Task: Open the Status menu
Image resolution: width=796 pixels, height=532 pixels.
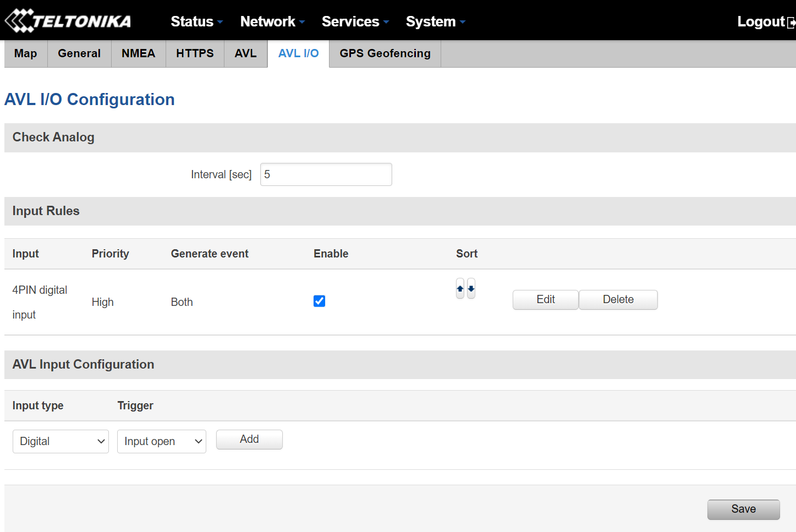Action: (196, 21)
